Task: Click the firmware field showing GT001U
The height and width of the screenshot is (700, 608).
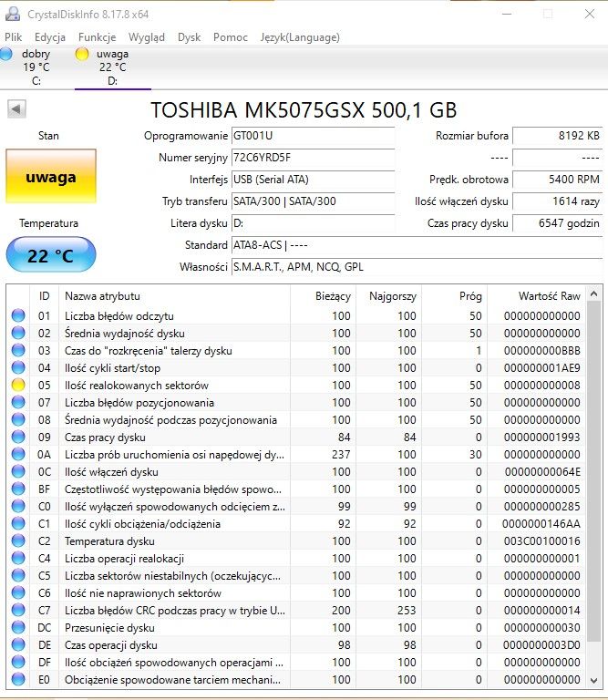Action: pyautogui.click(x=313, y=136)
